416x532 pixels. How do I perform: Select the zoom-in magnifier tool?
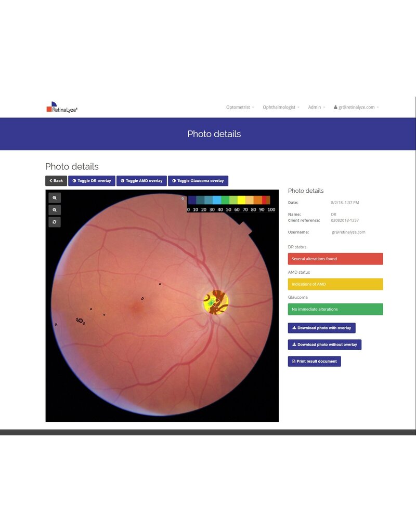pyautogui.click(x=54, y=197)
